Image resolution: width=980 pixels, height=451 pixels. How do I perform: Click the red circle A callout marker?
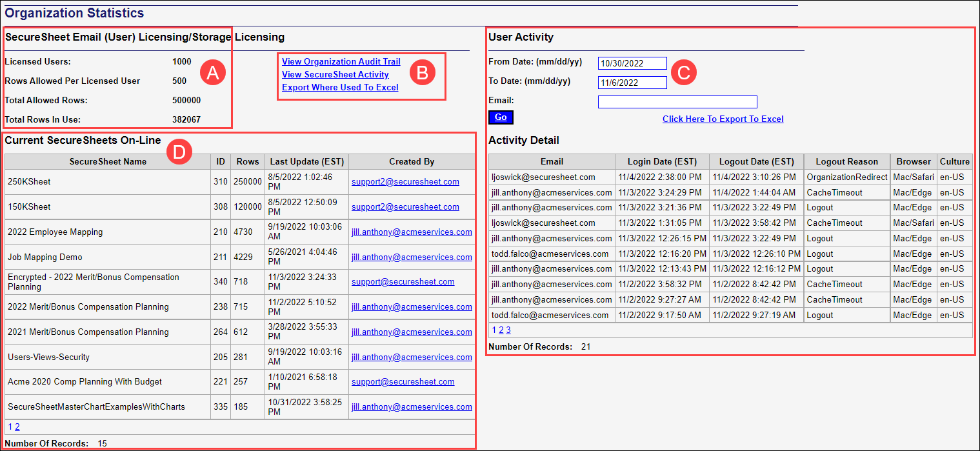213,74
